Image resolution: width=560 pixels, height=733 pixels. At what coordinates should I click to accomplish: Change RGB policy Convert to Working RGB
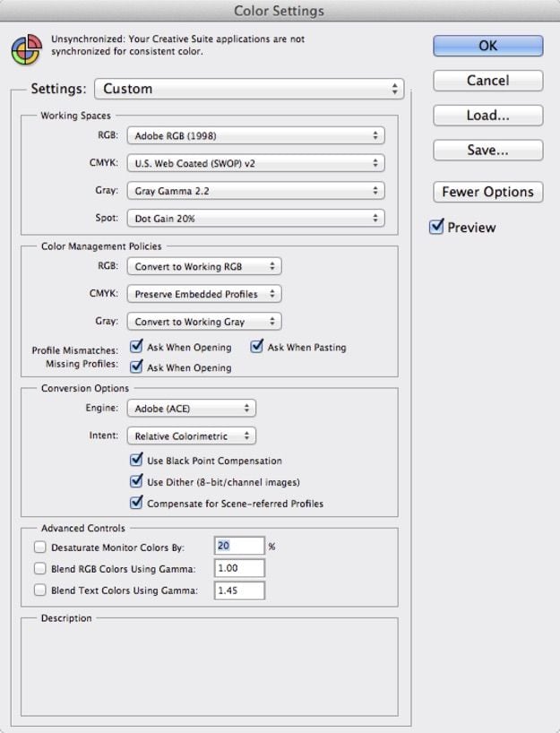203,267
